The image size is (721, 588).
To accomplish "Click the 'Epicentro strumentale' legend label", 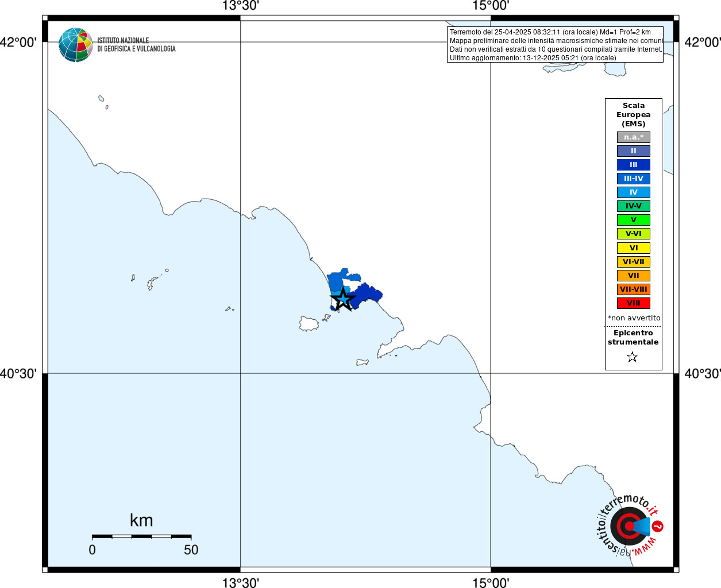I will point(633,338).
